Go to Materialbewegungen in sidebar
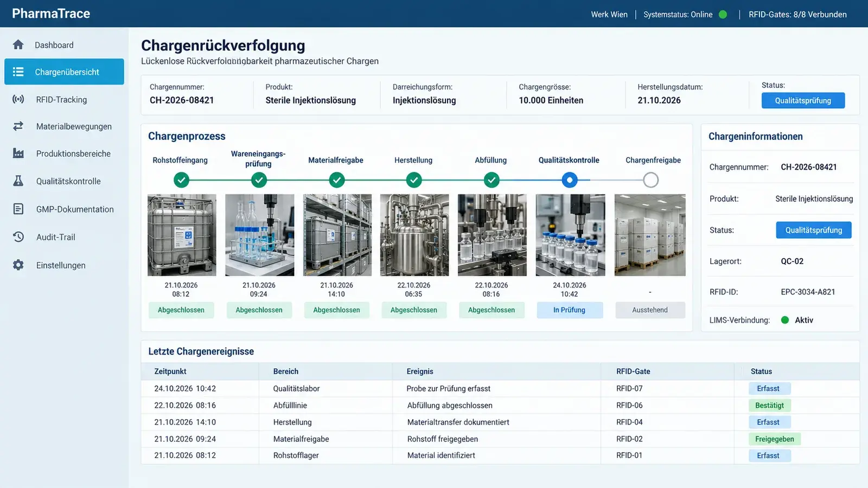 pyautogui.click(x=64, y=126)
